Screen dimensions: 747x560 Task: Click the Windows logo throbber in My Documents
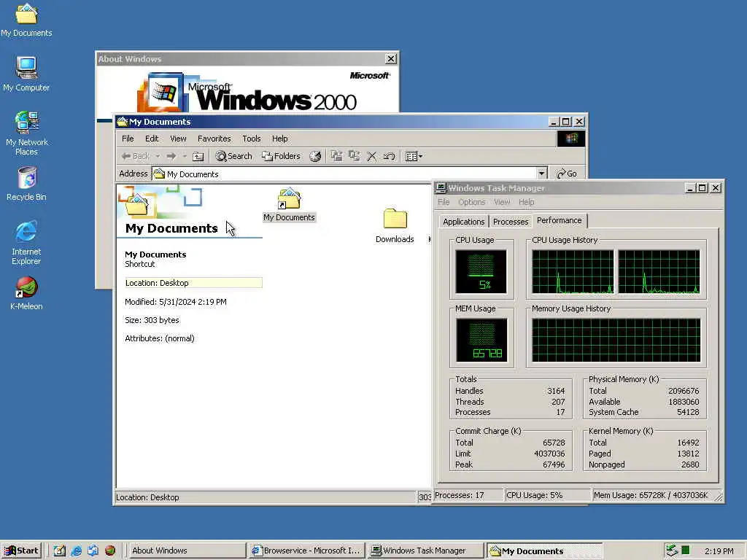point(571,139)
